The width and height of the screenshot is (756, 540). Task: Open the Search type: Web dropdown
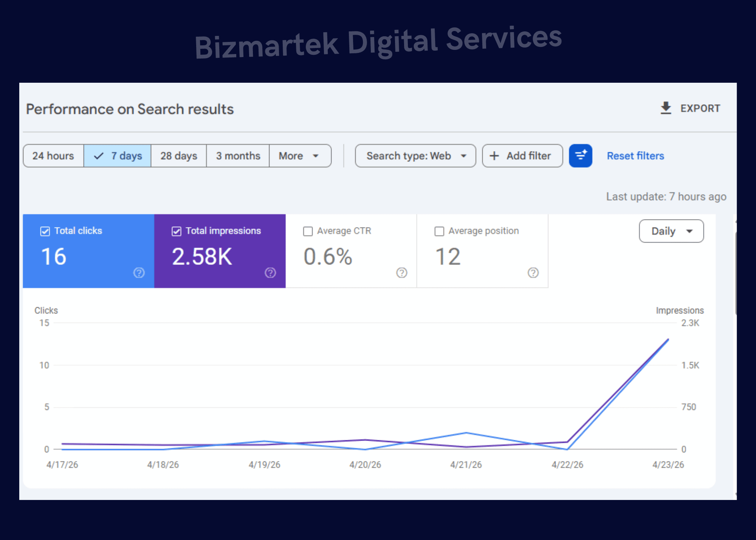[x=415, y=156]
